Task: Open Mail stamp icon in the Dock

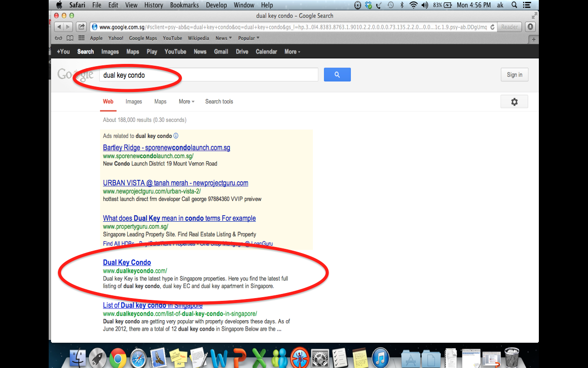Action: [x=158, y=358]
